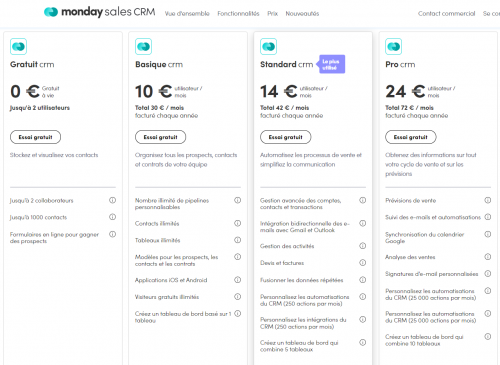The image size is (500, 365).
Task: Click the Standard crm plan icon
Action: [269, 46]
